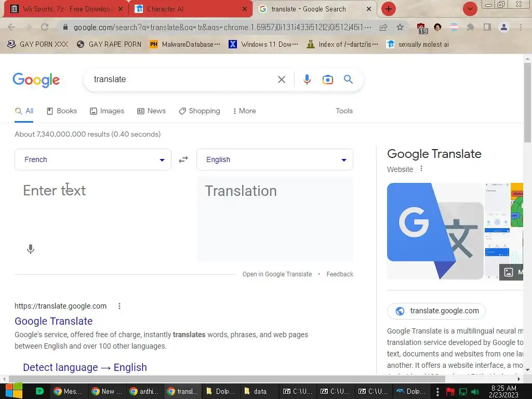
Task: Open the Chrome profile avatar
Action: (x=504, y=27)
